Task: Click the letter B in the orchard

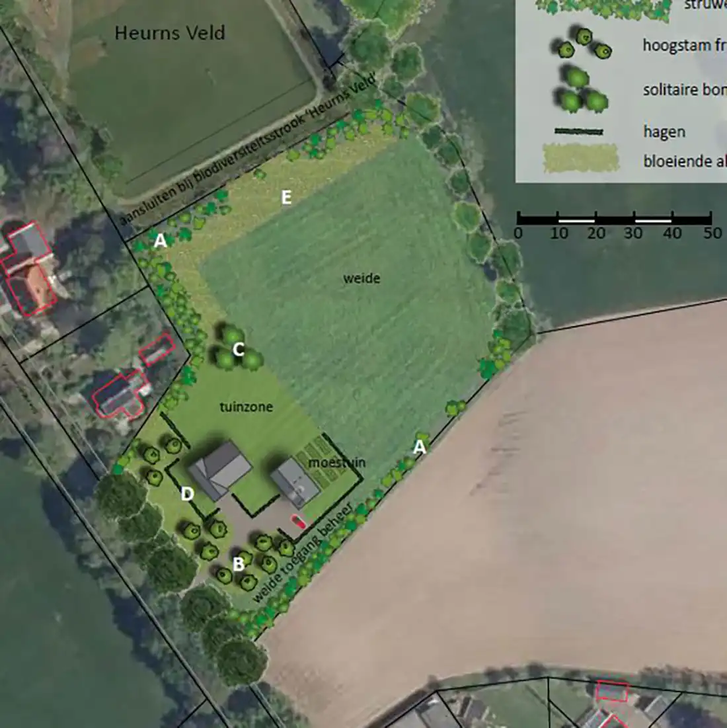Action: [x=239, y=564]
